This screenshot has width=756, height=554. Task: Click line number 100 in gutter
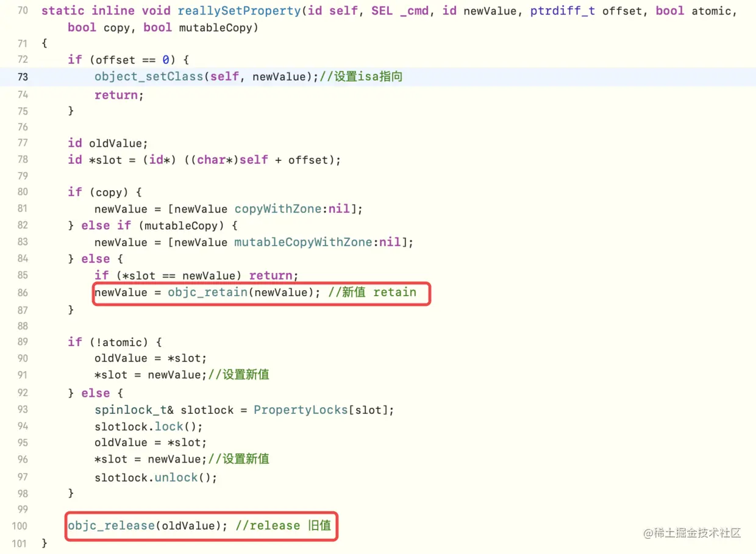tap(20, 526)
